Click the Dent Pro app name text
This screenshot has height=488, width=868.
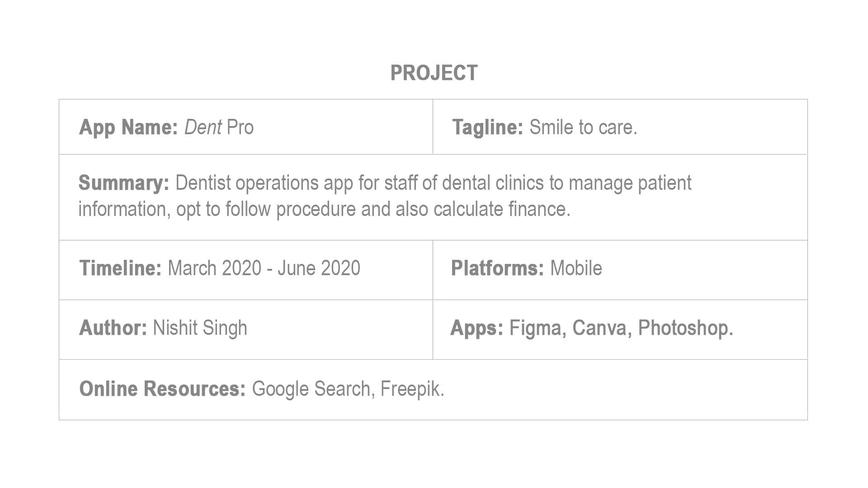tap(219, 127)
